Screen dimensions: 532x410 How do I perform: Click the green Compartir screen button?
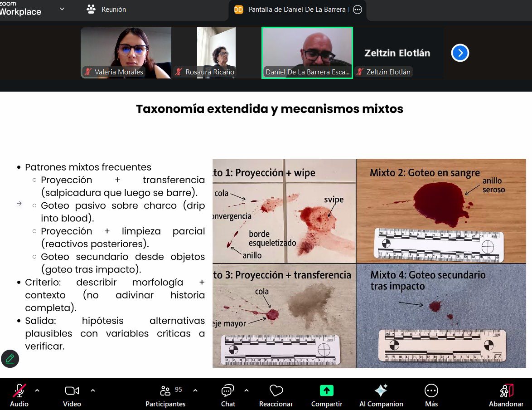[326, 395]
